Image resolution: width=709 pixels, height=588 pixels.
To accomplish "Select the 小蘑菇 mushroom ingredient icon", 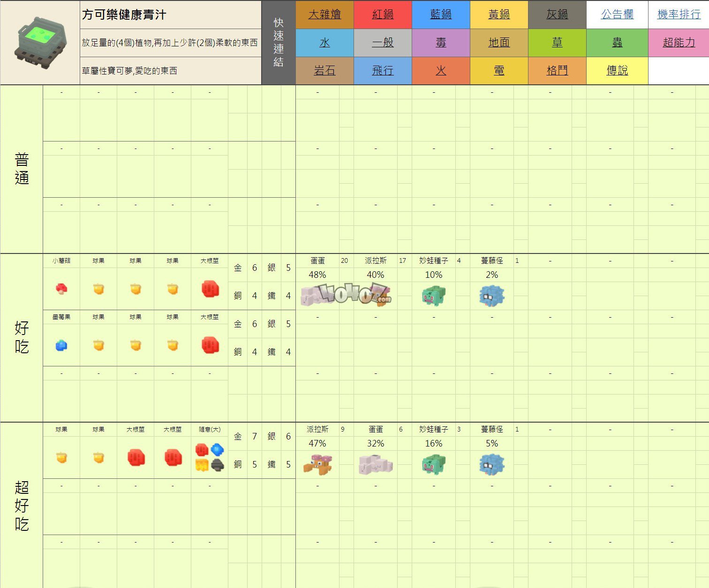I will click(61, 289).
